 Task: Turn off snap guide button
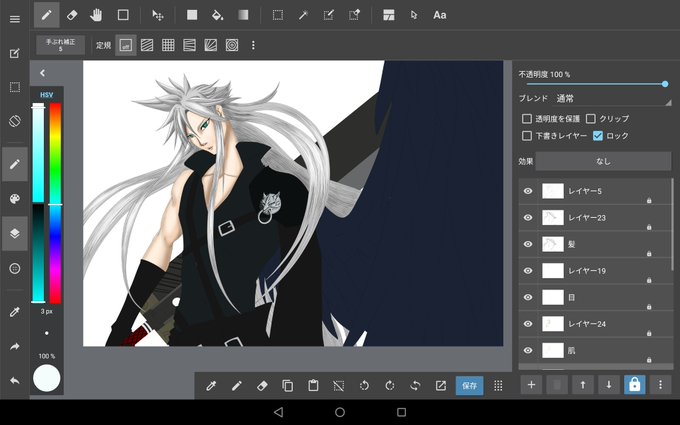(126, 45)
